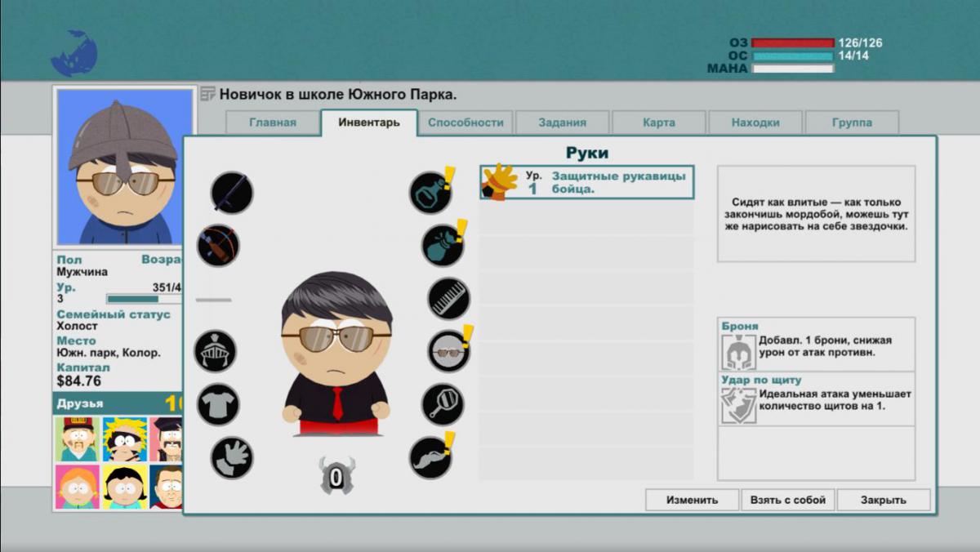Click the Руки category heading
This screenshot has width=980, height=552.
(x=587, y=153)
